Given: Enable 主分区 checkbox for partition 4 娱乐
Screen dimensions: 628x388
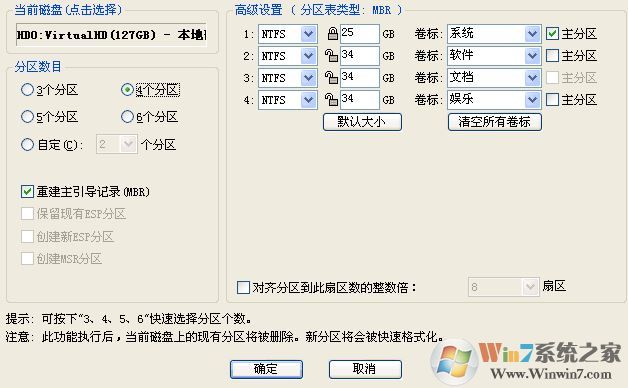Looking at the screenshot, I should [x=552, y=99].
